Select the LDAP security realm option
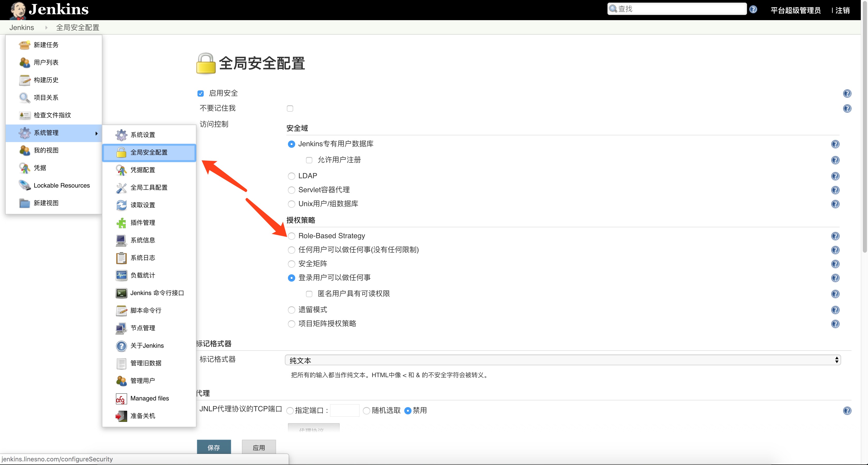The height and width of the screenshot is (465, 868). point(292,176)
